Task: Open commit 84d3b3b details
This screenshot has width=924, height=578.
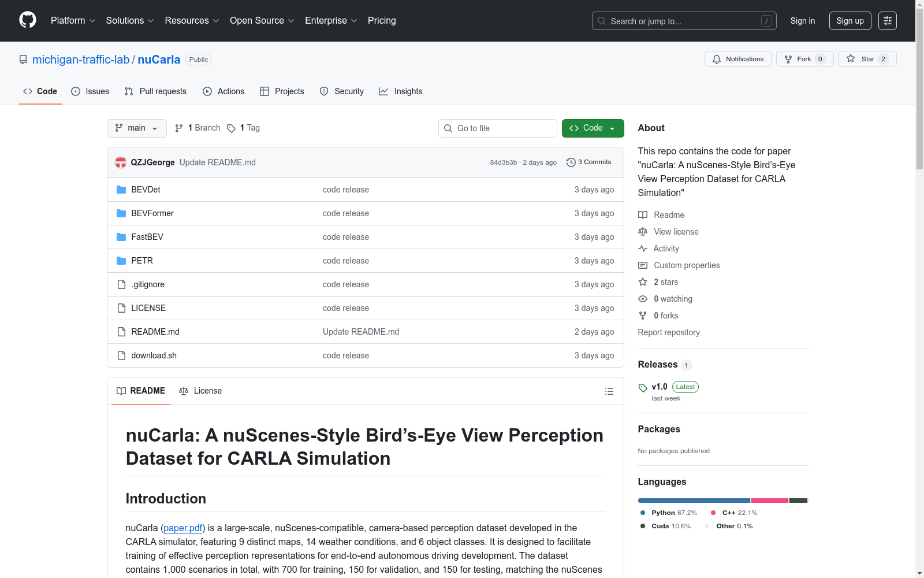Action: point(504,162)
